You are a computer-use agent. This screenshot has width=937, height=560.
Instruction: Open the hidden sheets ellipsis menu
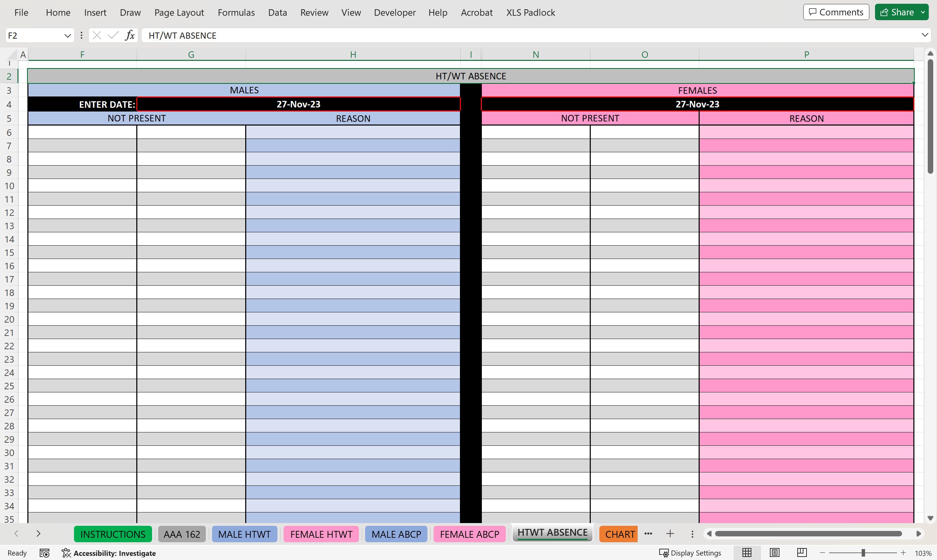click(x=648, y=534)
